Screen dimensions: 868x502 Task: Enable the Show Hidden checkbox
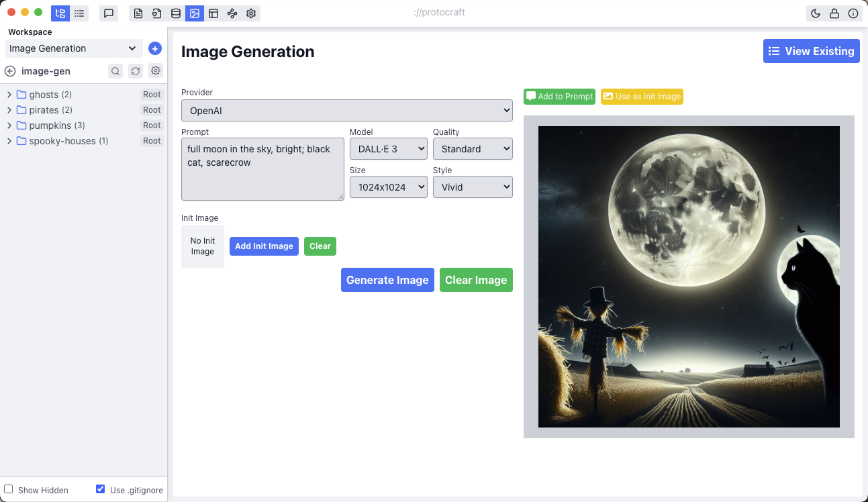tap(9, 489)
